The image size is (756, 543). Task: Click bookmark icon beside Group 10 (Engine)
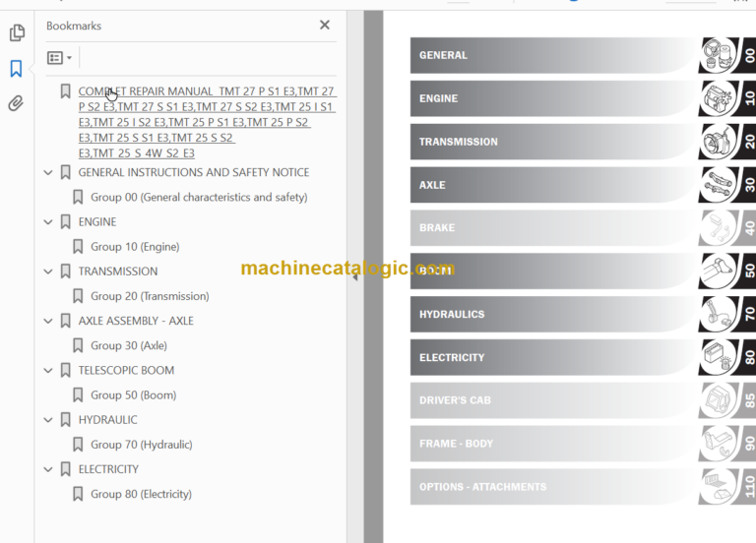(x=78, y=247)
